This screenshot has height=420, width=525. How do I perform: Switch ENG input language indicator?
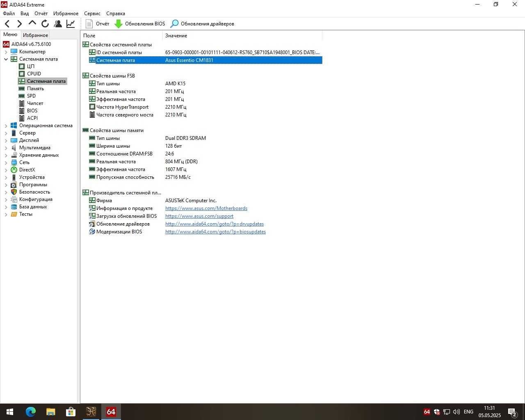pyautogui.click(x=468, y=412)
